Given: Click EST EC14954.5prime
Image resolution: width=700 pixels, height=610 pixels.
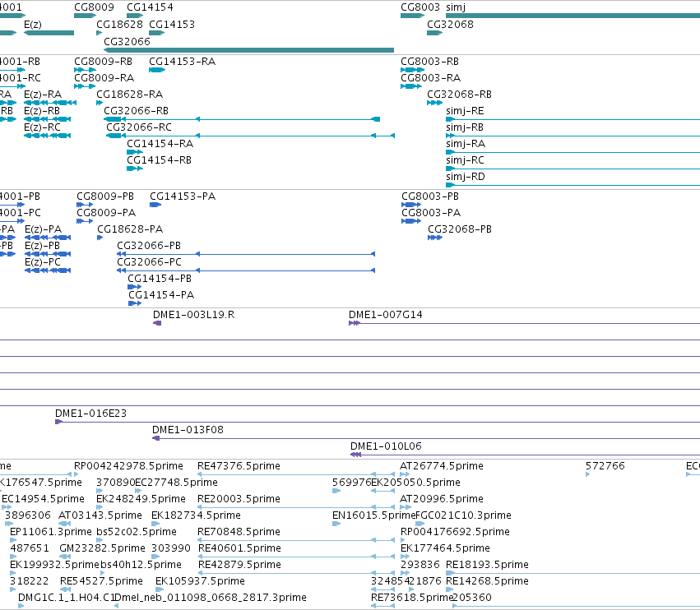Looking at the screenshot, I should click(43, 499).
